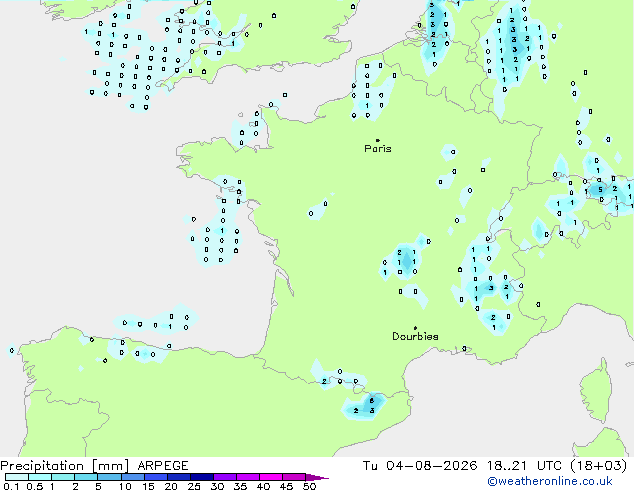Open the weatheronline.co.uk copyright link
This screenshot has width=634, height=490.
coord(549,481)
